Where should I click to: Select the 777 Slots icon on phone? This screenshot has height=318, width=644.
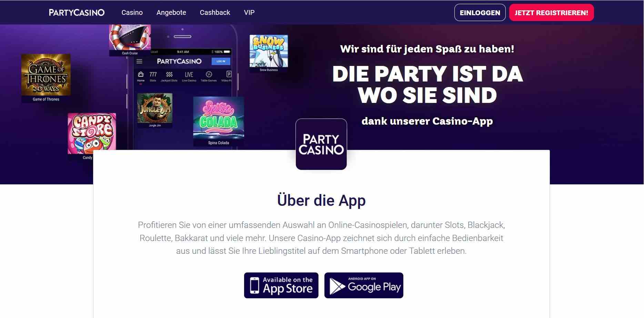pyautogui.click(x=153, y=77)
